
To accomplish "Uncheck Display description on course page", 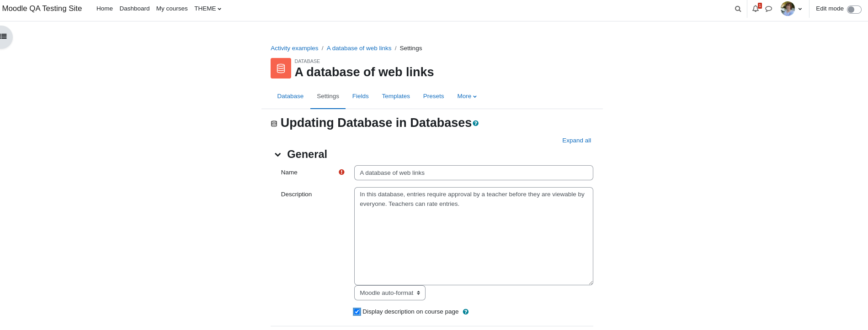I will coord(357,312).
